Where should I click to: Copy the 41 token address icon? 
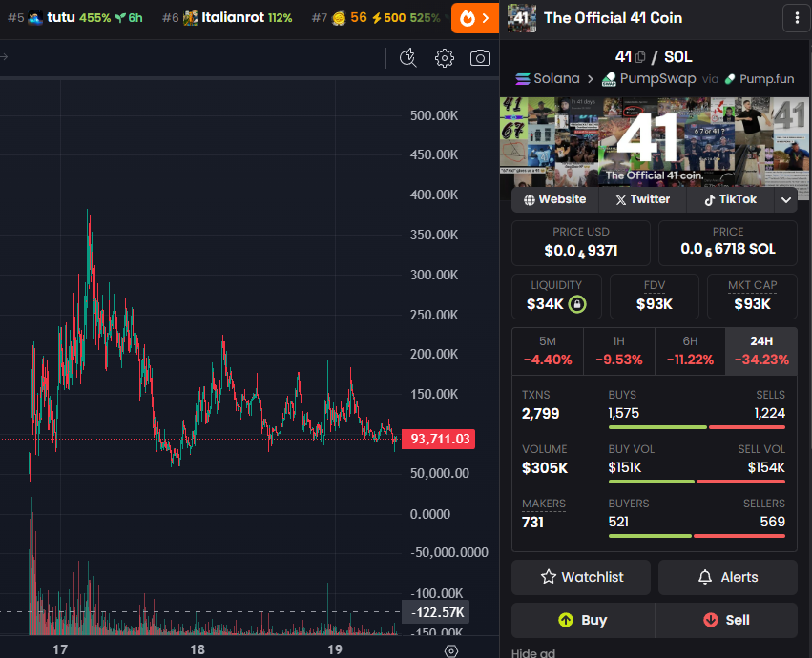coord(640,57)
